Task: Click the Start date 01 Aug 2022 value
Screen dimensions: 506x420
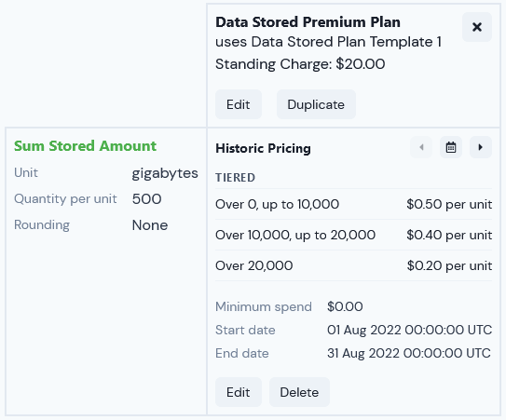Action: (409, 330)
